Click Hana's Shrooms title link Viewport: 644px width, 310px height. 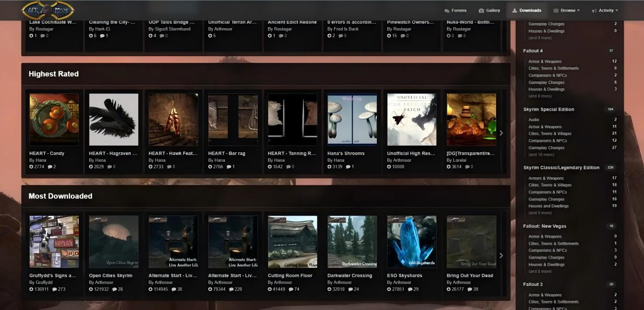pos(346,153)
